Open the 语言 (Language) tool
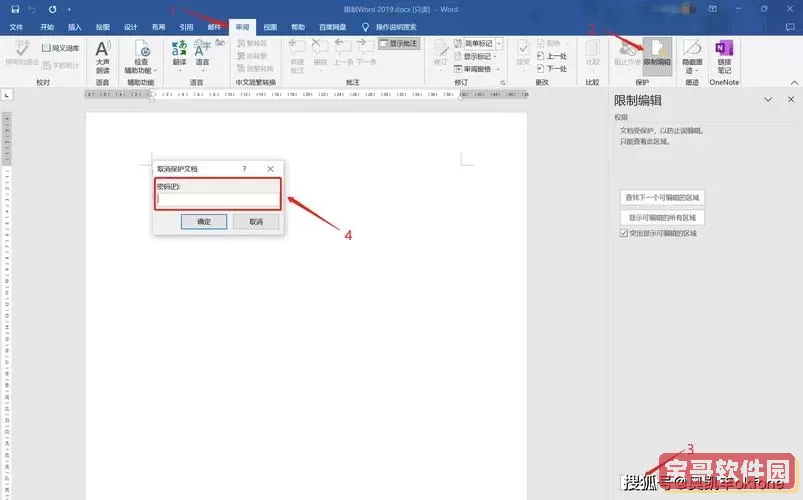803x500 pixels. (x=202, y=53)
